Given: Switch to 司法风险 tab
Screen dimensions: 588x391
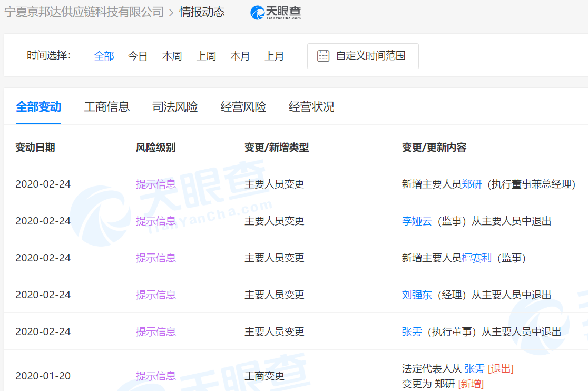Looking at the screenshot, I should pos(175,107).
